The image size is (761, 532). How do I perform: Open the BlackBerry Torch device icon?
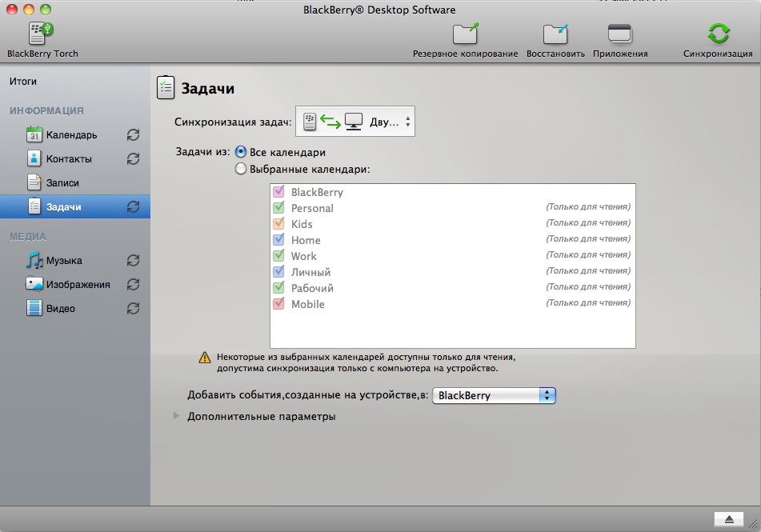[x=41, y=34]
